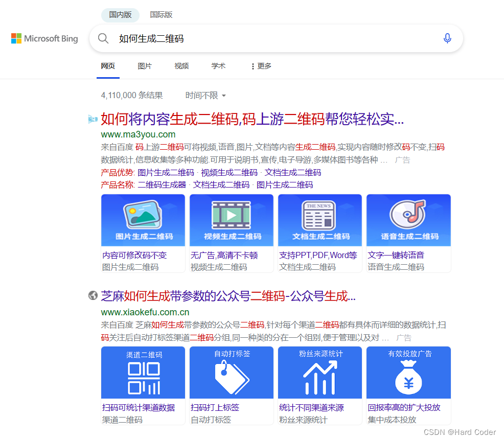This screenshot has height=440, width=504.
Task: Open 内容可修改码不变 card link
Action: (x=134, y=255)
